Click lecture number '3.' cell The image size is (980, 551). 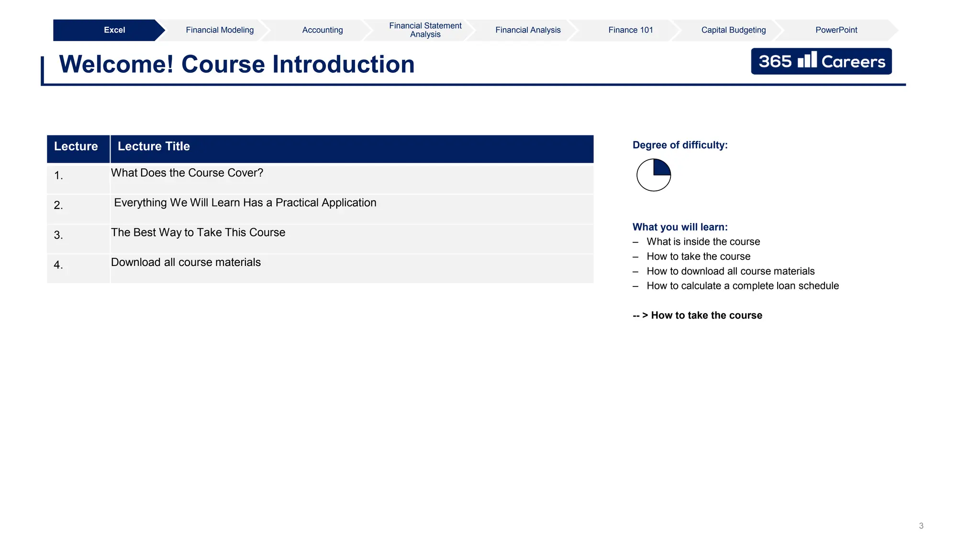click(x=78, y=239)
